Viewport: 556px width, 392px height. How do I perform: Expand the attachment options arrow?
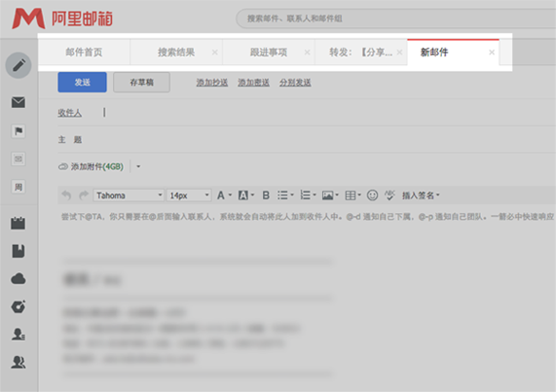138,166
